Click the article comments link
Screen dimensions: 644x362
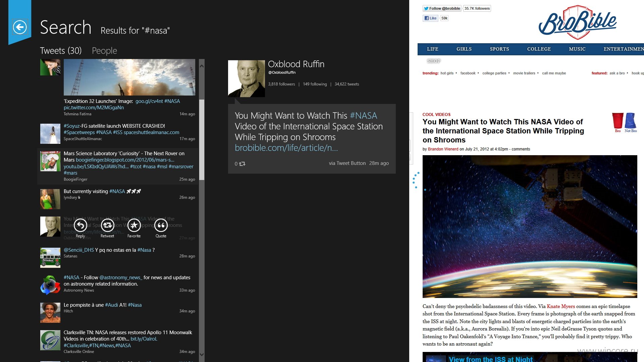click(x=521, y=149)
